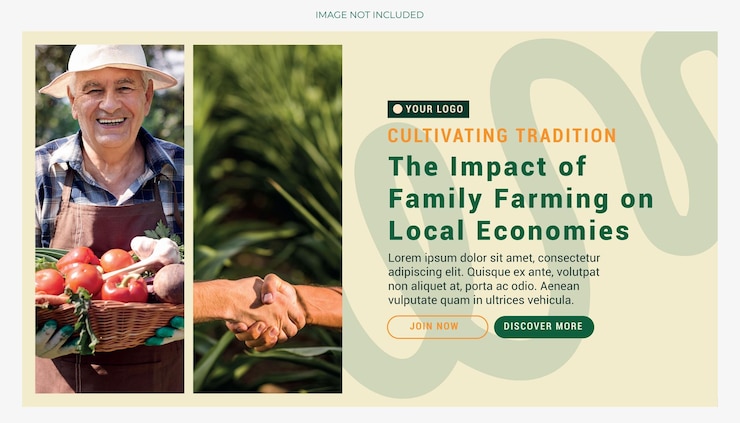
Task: Click the DISCOVER MORE button
Action: click(544, 327)
